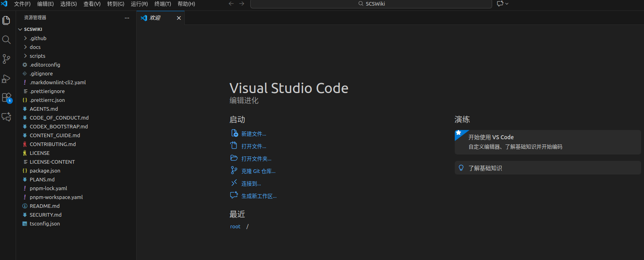Open CONTRIBUTING.md file
Viewport: 644px width, 260px height.
(x=76, y=144)
